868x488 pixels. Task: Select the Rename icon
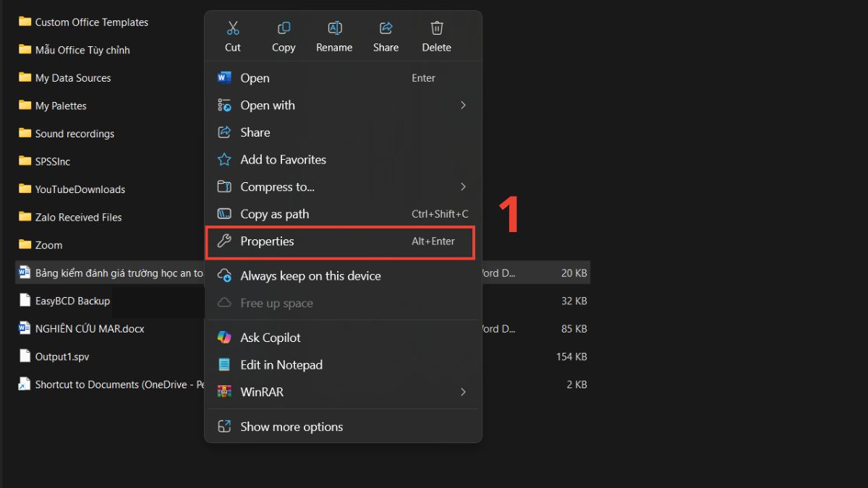point(334,27)
